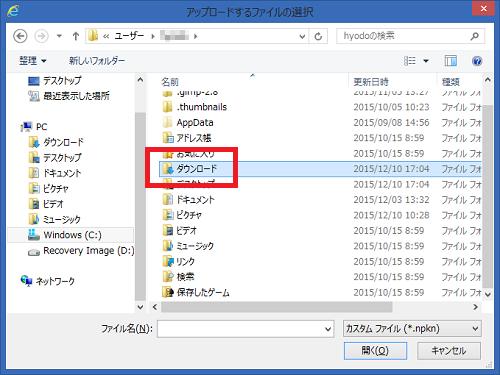Screen dimensions: 500x375
Task: Select the 検索 folder
Action: coord(178,277)
